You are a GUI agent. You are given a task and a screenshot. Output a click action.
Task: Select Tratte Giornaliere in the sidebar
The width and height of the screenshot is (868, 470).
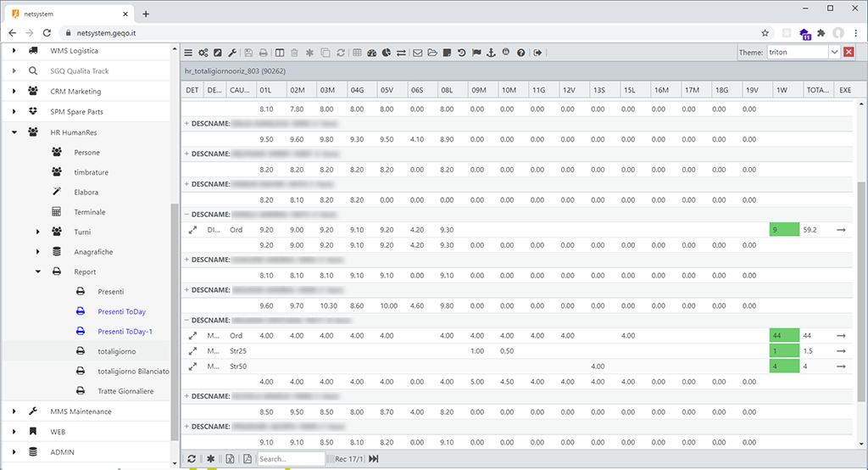pyautogui.click(x=125, y=391)
